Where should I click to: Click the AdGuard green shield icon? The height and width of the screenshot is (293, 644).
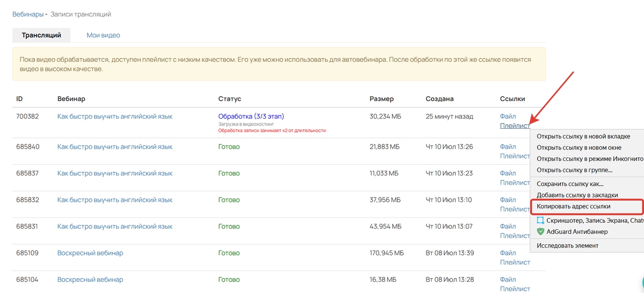(x=541, y=232)
